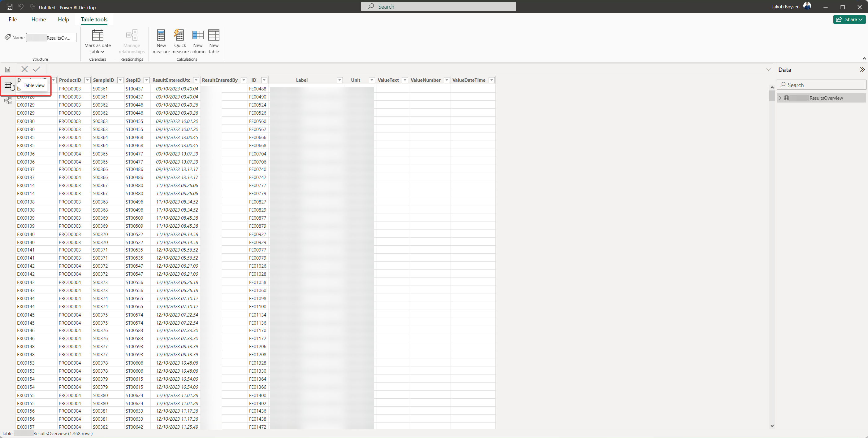This screenshot has width=868, height=438.
Task: Open the Home ribbon tab
Action: (x=38, y=19)
